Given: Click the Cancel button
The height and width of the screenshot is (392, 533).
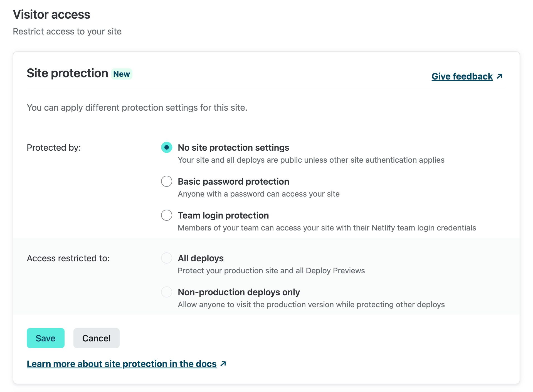Looking at the screenshot, I should point(96,338).
